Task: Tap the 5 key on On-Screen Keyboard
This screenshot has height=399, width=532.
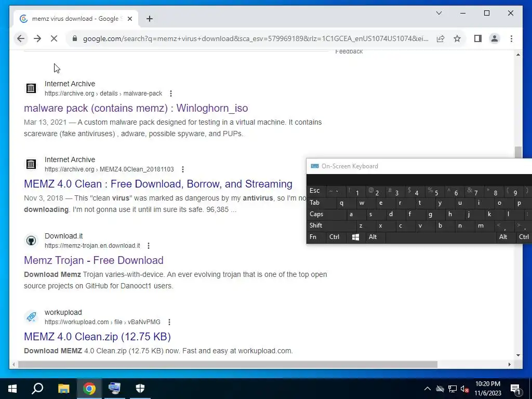Action: (x=435, y=191)
